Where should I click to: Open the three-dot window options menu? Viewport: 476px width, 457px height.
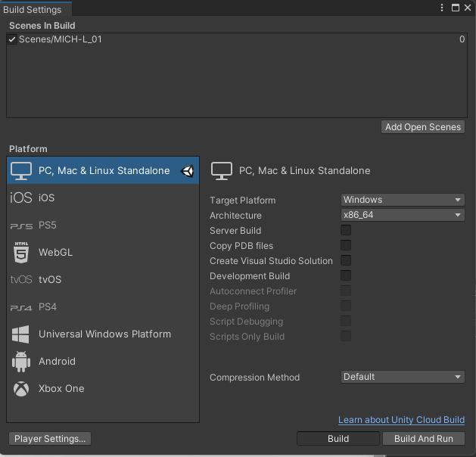coord(442,8)
